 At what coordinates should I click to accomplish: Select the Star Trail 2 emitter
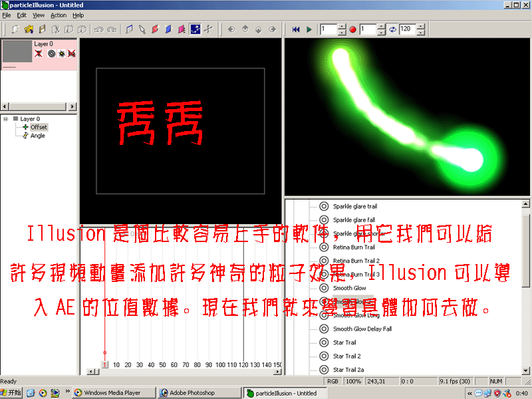[x=346, y=356]
